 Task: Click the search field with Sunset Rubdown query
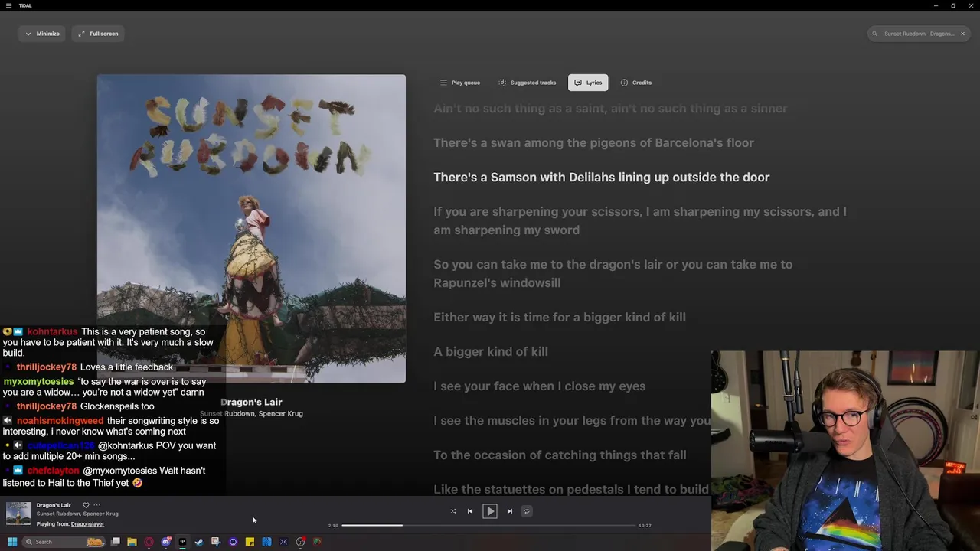919,34
